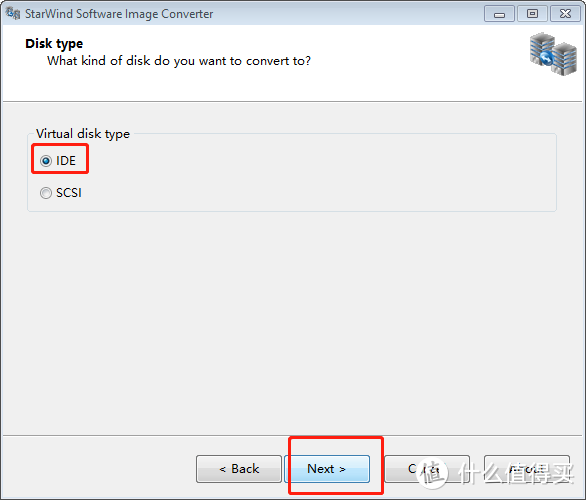Select the IDE radio button
The width and height of the screenshot is (586, 500).
(x=46, y=161)
